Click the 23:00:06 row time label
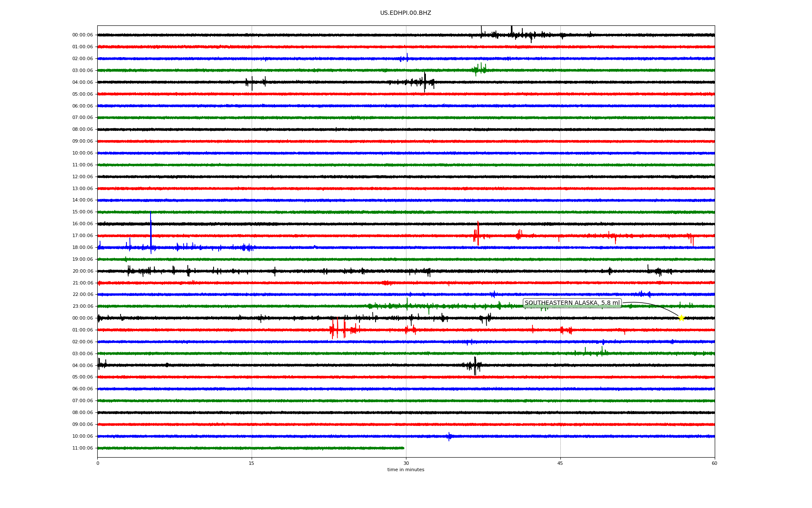 tap(82, 306)
